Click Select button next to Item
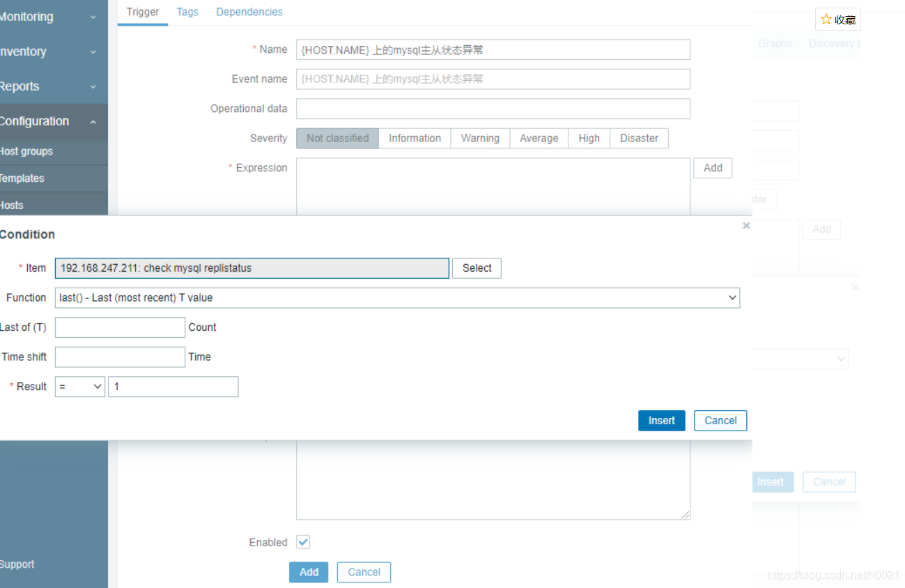This screenshot has width=905, height=588. (477, 268)
